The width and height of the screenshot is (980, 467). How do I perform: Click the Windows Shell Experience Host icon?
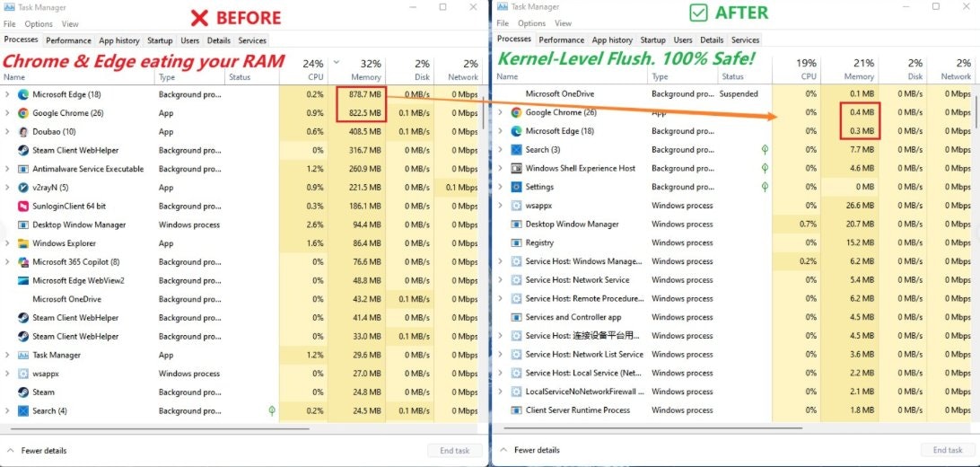[516, 168]
